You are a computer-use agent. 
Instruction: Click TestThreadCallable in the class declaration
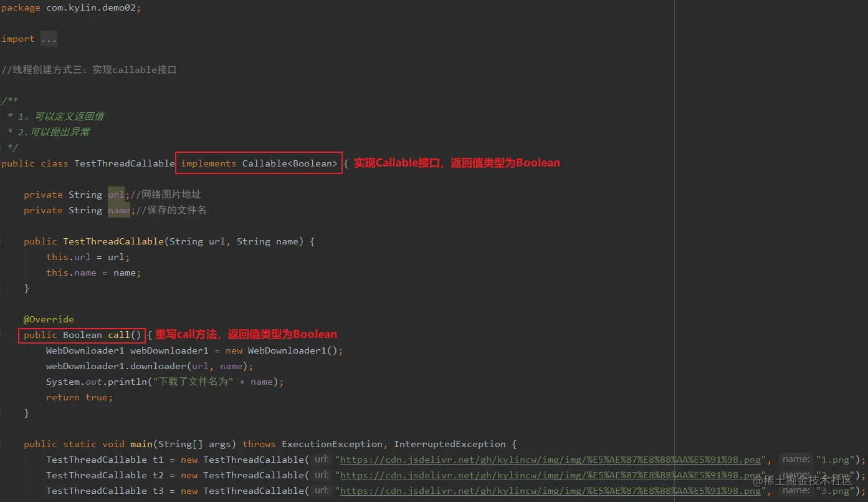click(125, 163)
